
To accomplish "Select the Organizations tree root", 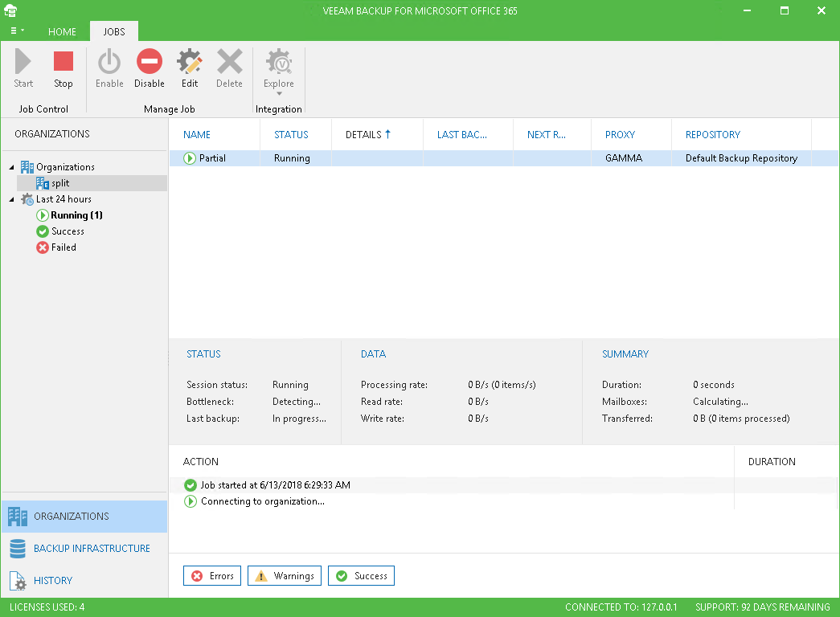I will pos(65,167).
